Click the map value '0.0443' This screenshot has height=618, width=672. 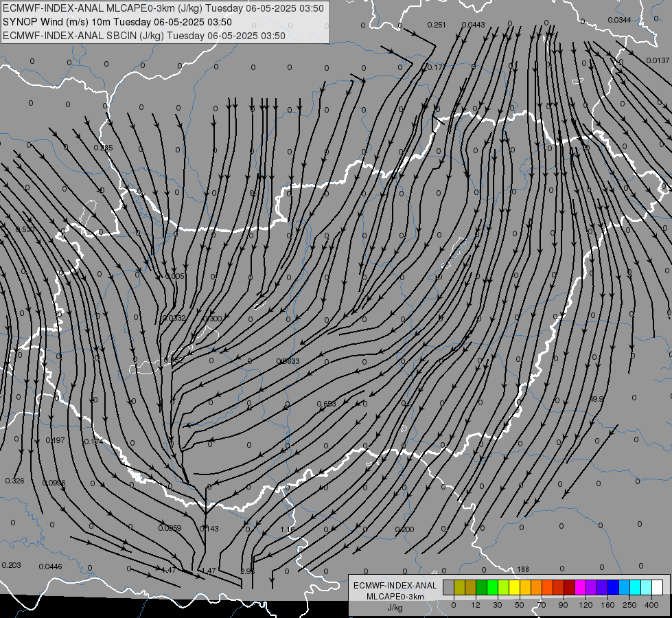click(474, 25)
